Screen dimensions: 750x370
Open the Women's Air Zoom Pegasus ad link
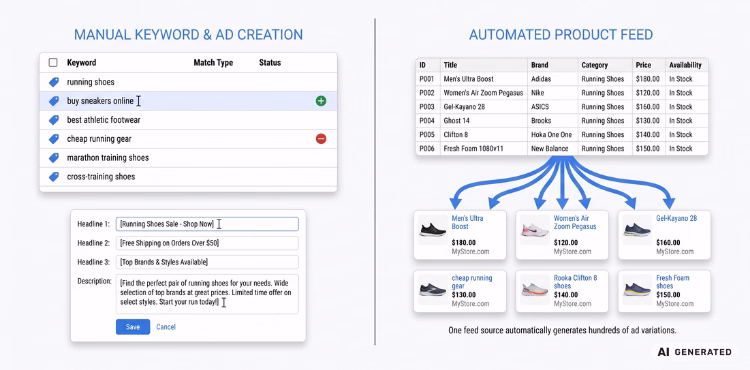click(575, 222)
